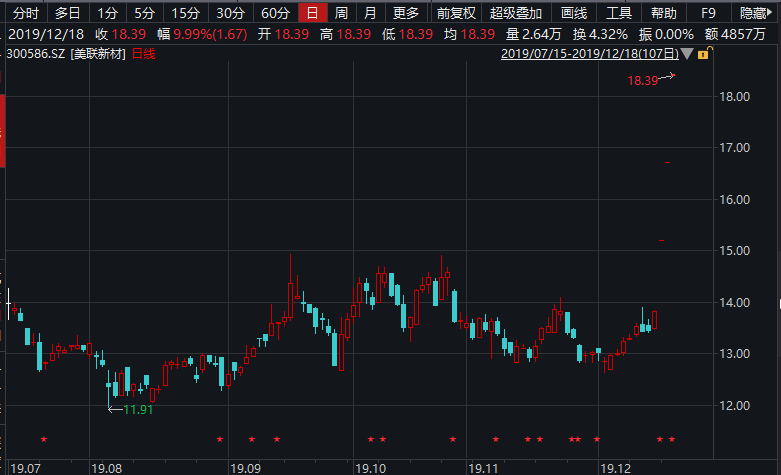Click the 19.12 date axis label
This screenshot has width=781, height=475.
pos(616,469)
